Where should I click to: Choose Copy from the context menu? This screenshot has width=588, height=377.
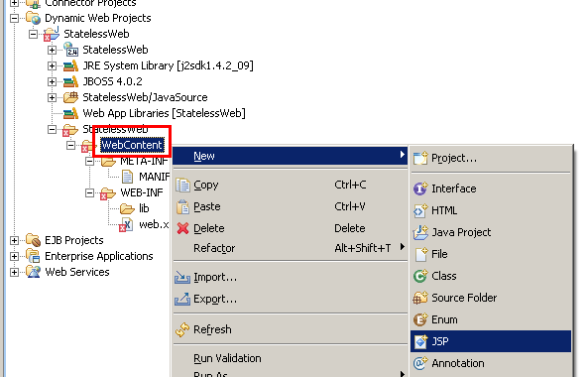(290, 185)
